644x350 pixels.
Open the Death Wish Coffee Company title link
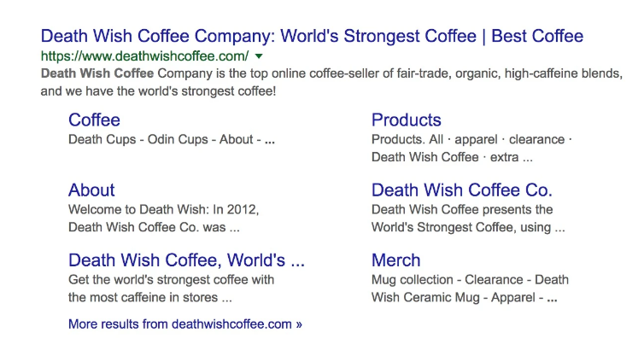coord(312,37)
